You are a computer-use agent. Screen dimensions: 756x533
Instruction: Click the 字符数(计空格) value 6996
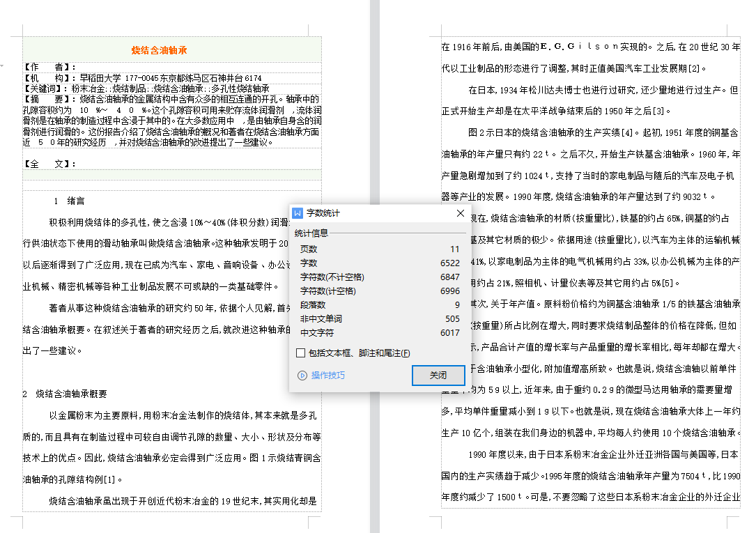click(x=450, y=291)
